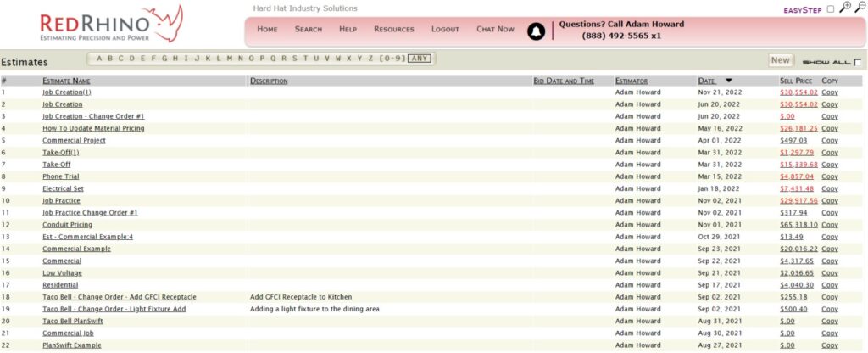Copy the Commercial Project estimate
The height and width of the screenshot is (353, 868).
830,140
